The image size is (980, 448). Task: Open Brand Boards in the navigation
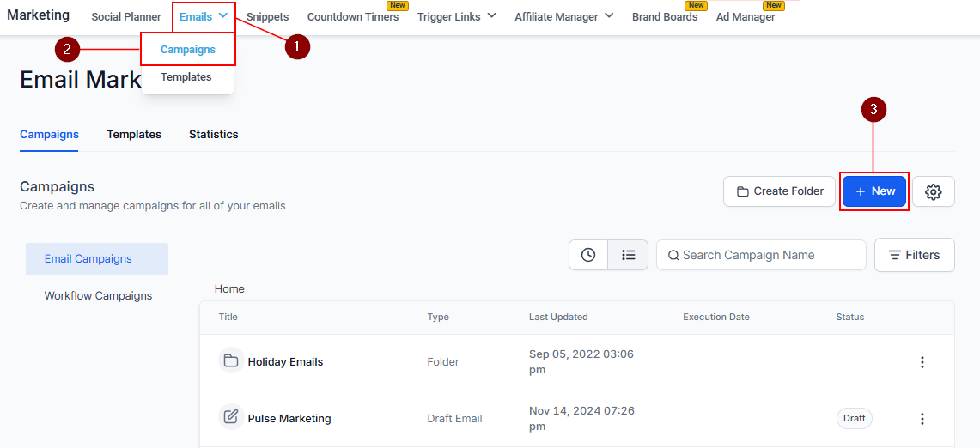click(x=665, y=17)
